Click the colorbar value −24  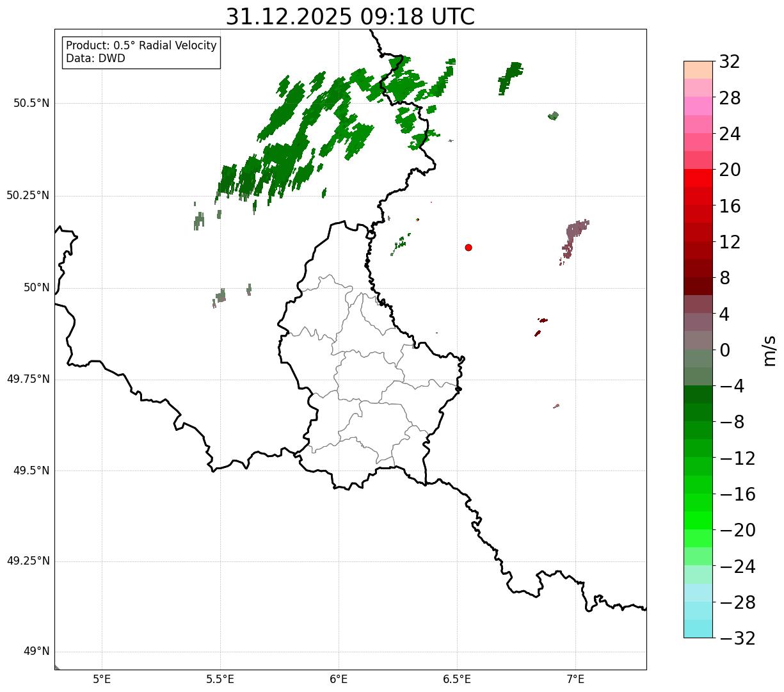pyautogui.click(x=738, y=567)
